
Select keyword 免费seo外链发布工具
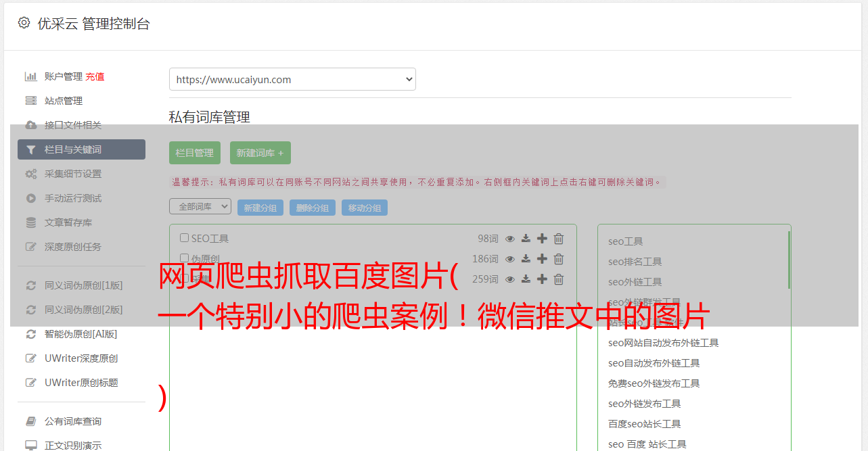point(654,383)
